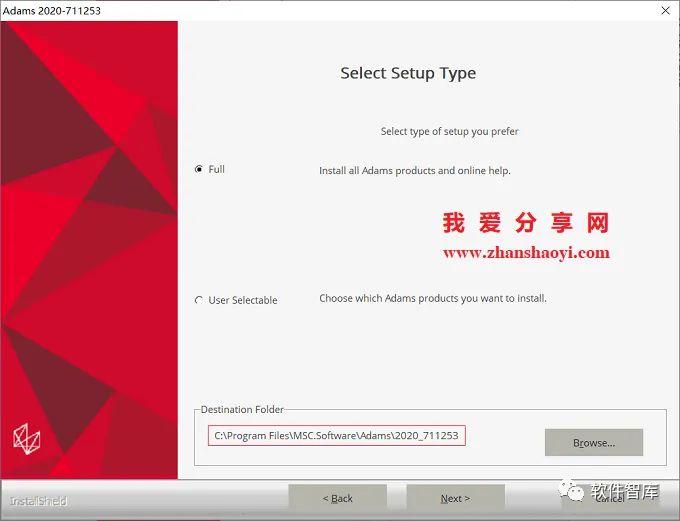Proceed with the Next > button
This screenshot has width=680, height=521.
pyautogui.click(x=455, y=498)
